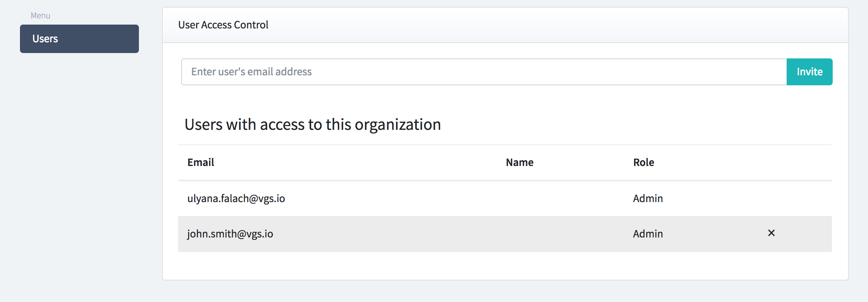Screen dimensions: 868x302
Task: Remove john.smith@vgs.io with the X icon
Action: click(771, 233)
